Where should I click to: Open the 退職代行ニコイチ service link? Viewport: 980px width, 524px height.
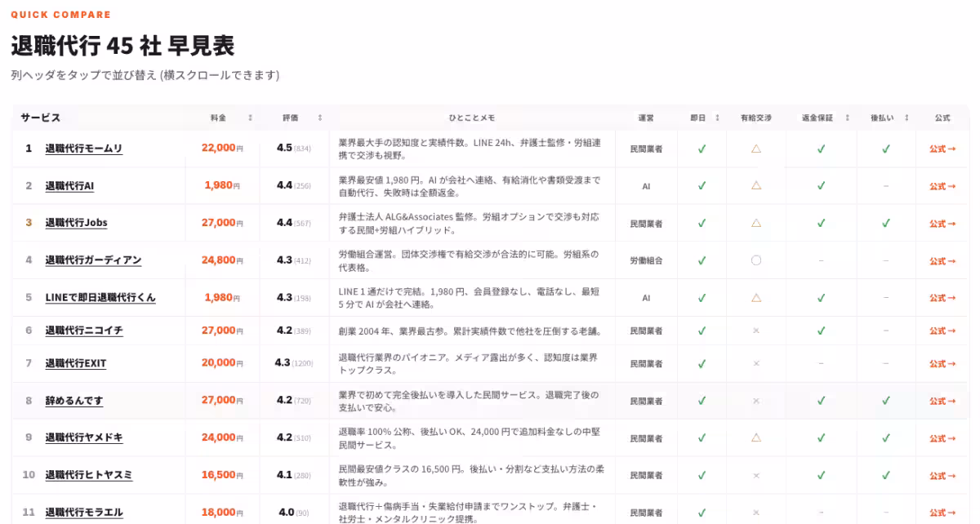click(84, 331)
